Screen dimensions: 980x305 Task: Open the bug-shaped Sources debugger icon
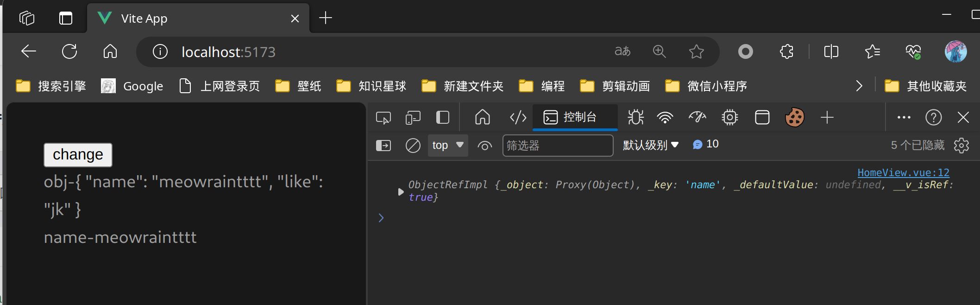[x=635, y=118]
